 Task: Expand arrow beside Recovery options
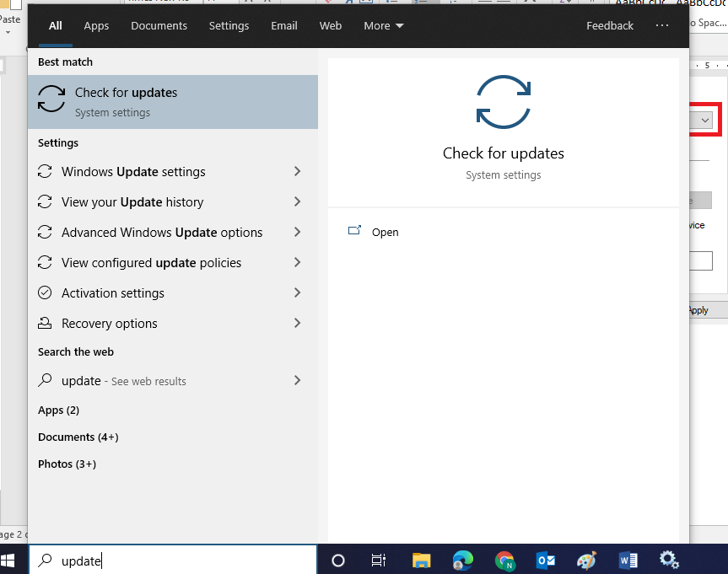[x=297, y=324]
